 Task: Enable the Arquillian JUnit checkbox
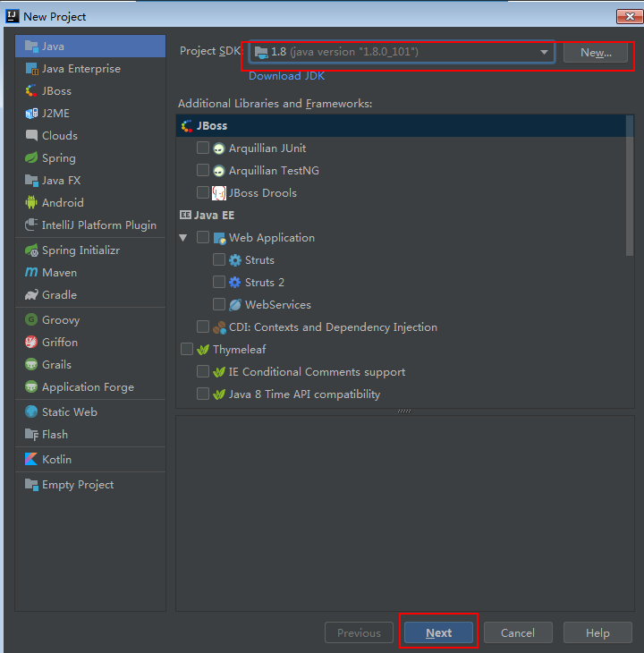203,148
